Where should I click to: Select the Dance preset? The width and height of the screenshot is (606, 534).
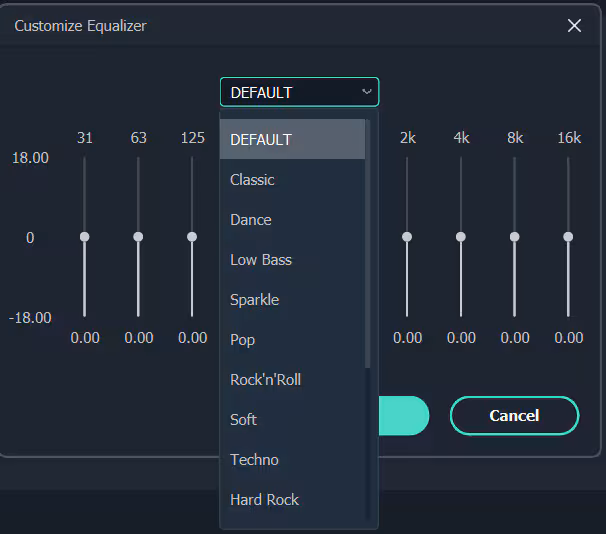[292, 220]
